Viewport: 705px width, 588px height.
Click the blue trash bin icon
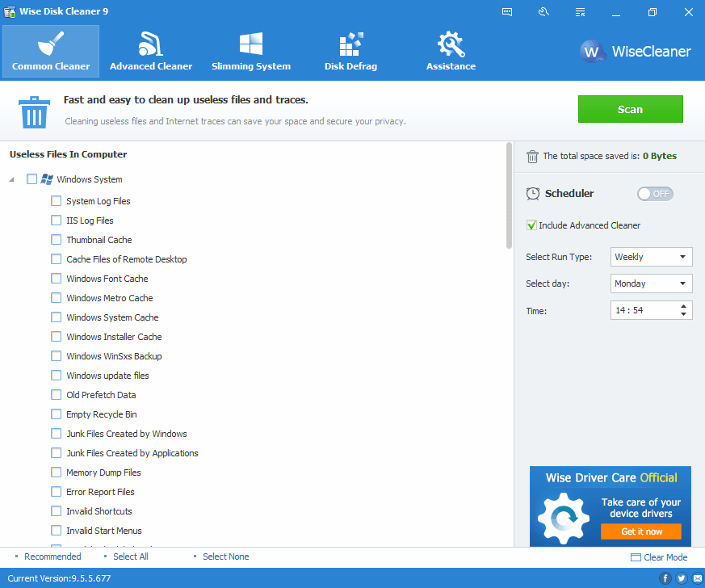(34, 112)
